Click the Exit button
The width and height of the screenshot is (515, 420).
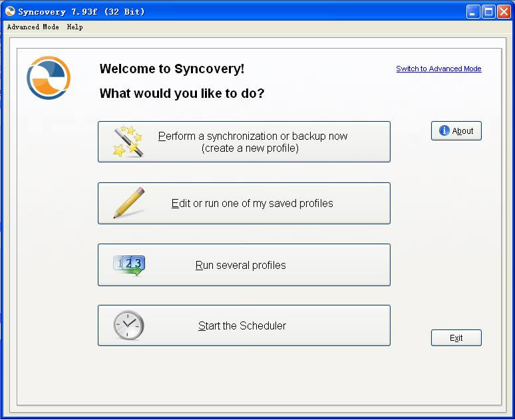tap(456, 338)
